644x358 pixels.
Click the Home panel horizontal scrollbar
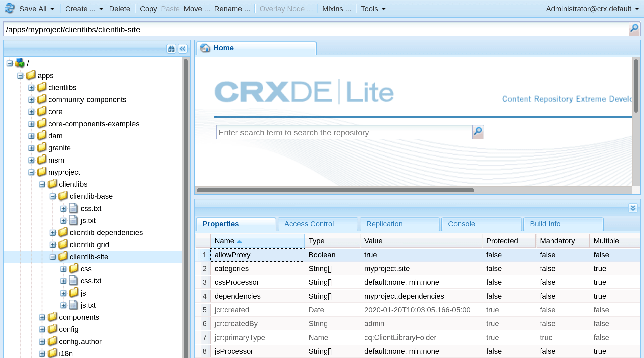pos(335,190)
